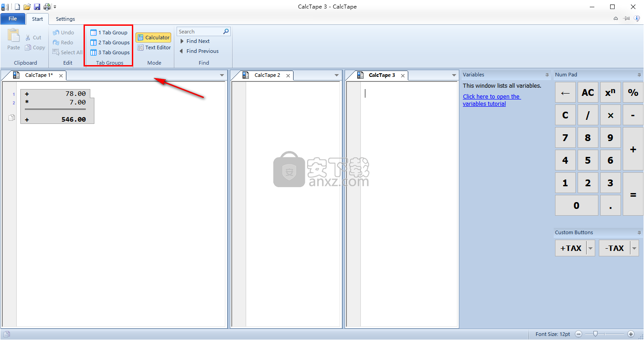The image size is (644, 340).
Task: Click Find Previous
Action: tap(199, 51)
